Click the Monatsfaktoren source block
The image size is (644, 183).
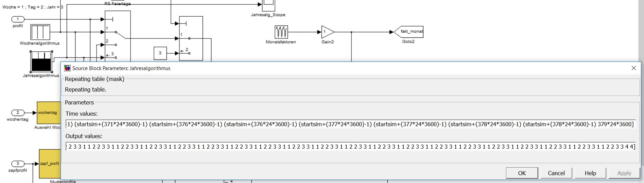tap(281, 32)
